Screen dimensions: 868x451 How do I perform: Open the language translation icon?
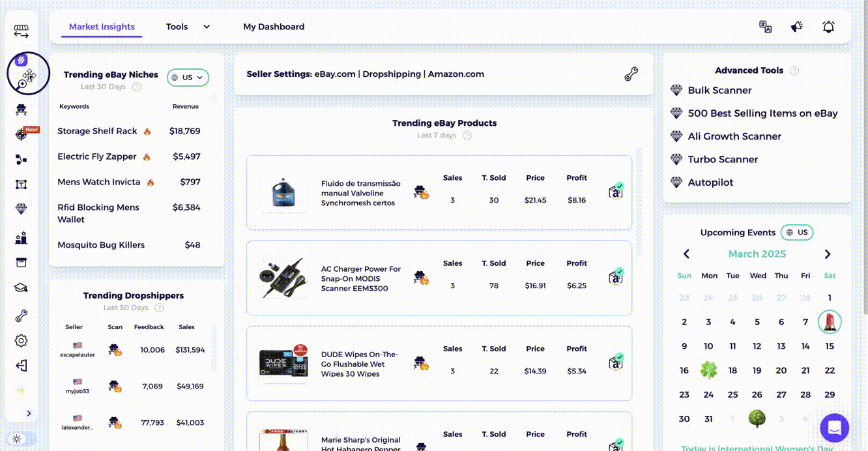(764, 27)
